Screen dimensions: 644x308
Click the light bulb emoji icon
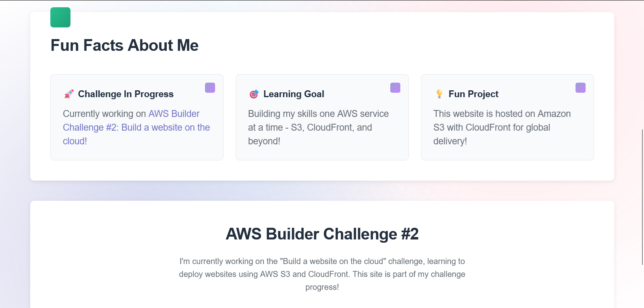click(439, 94)
